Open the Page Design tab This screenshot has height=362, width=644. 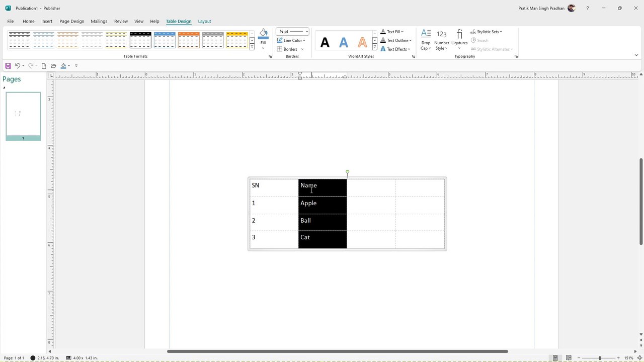coord(72,21)
